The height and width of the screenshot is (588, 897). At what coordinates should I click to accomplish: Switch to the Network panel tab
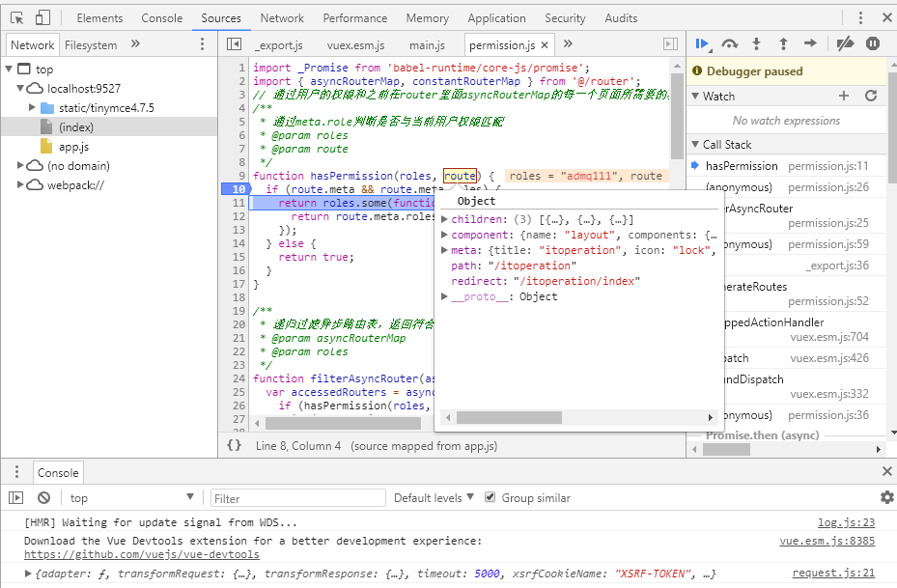[x=282, y=17]
